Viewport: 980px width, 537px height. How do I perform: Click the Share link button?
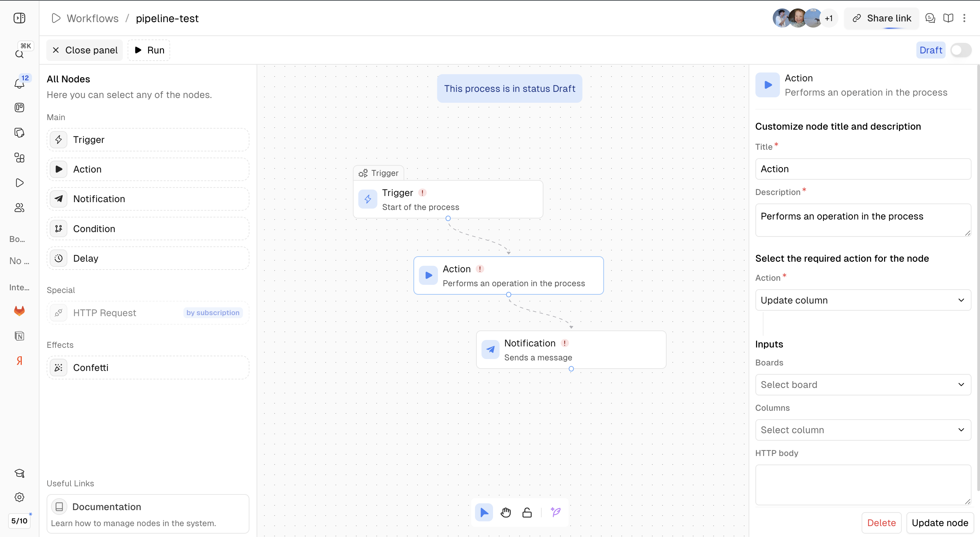[x=881, y=18]
